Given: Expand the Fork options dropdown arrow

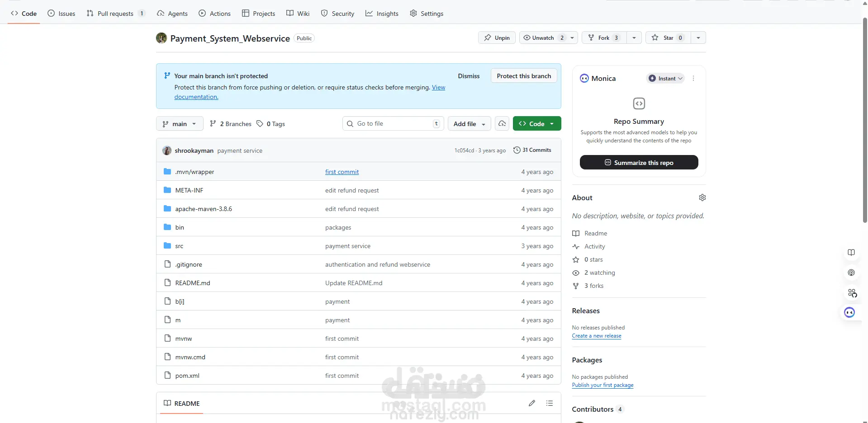Looking at the screenshot, I should 634,38.
